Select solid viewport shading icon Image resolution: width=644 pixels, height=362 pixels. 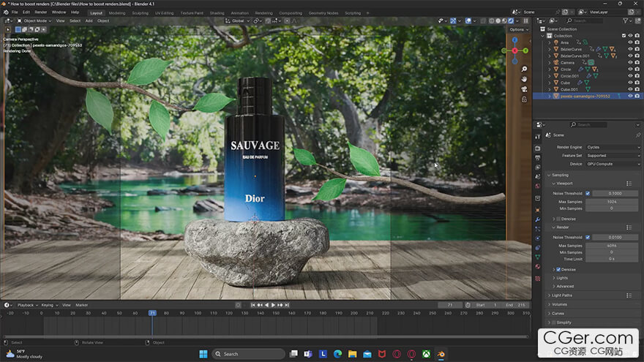pos(498,20)
